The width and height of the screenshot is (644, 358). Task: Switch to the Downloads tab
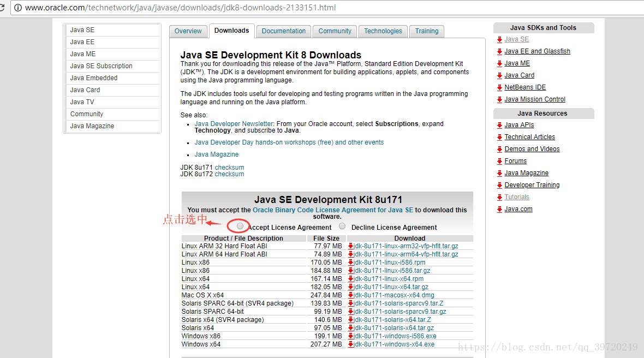(x=231, y=31)
